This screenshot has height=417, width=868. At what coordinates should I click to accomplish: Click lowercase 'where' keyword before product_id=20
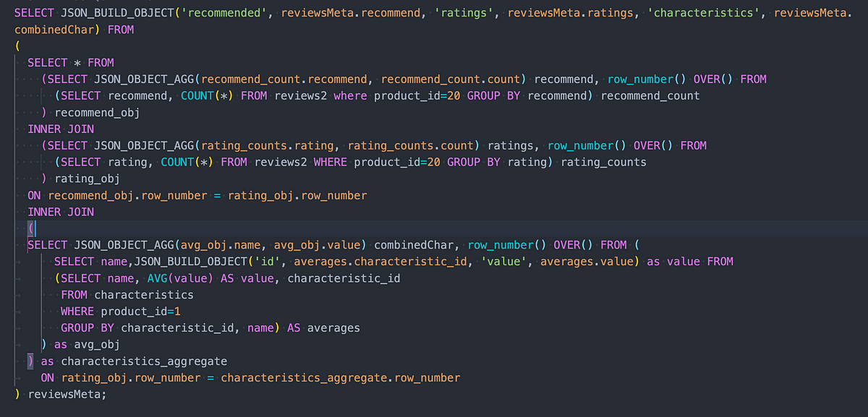click(x=350, y=96)
